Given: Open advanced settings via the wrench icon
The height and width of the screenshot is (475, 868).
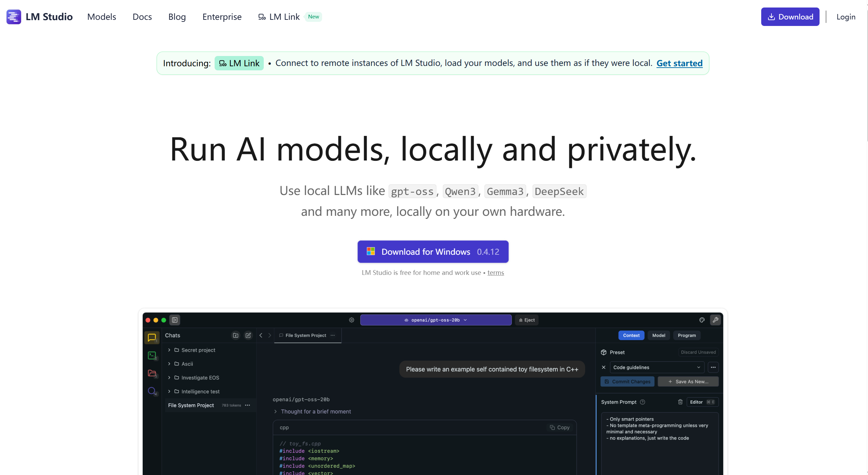Looking at the screenshot, I should click(715, 320).
